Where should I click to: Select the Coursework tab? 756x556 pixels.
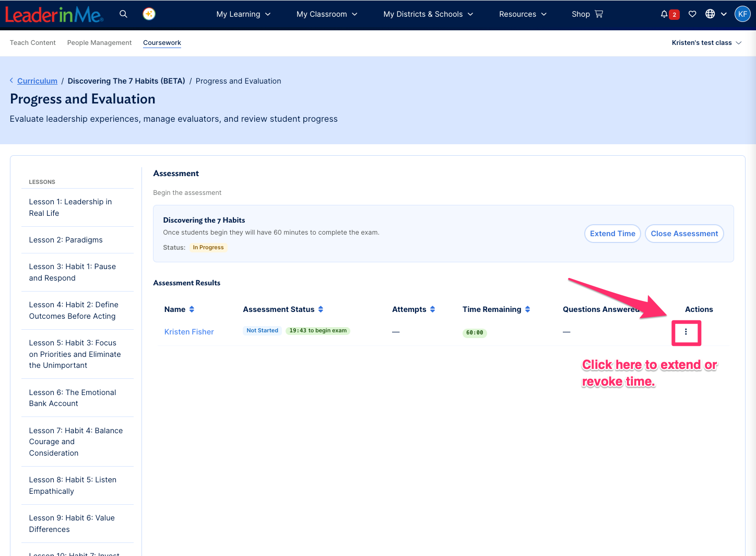tap(162, 43)
